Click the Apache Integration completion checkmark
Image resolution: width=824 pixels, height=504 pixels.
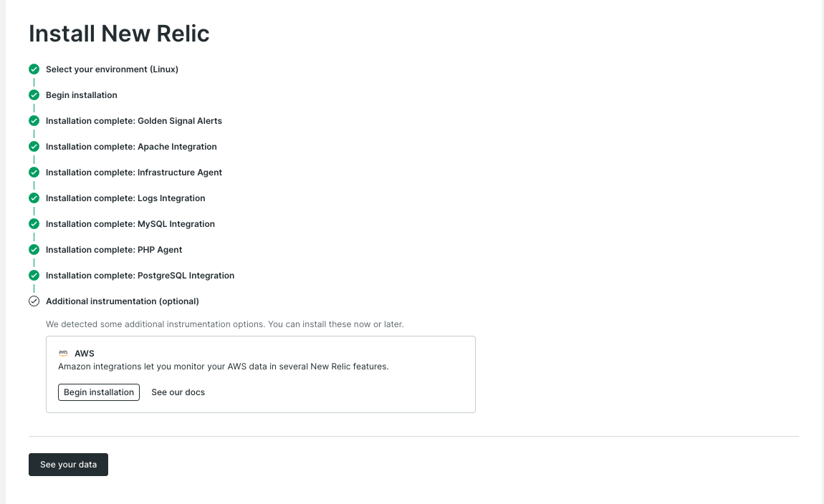coord(34,147)
